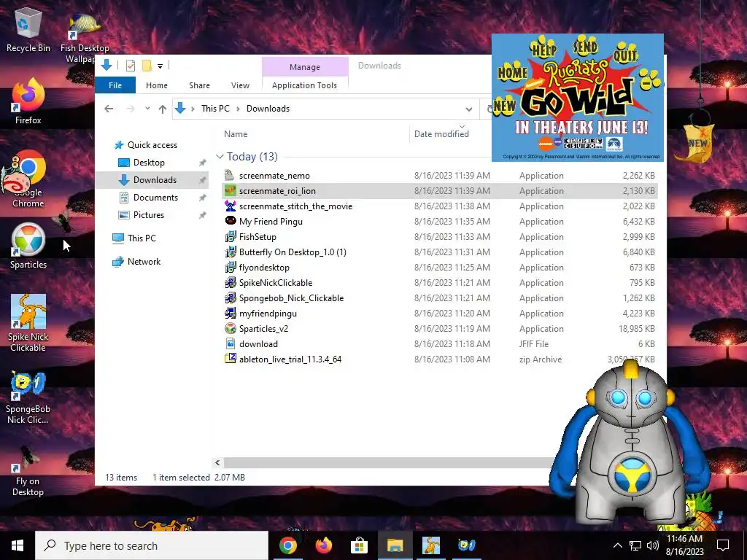This screenshot has width=747, height=560.
Task: Click QUIT paw on Rugrats popup
Action: tap(625, 54)
